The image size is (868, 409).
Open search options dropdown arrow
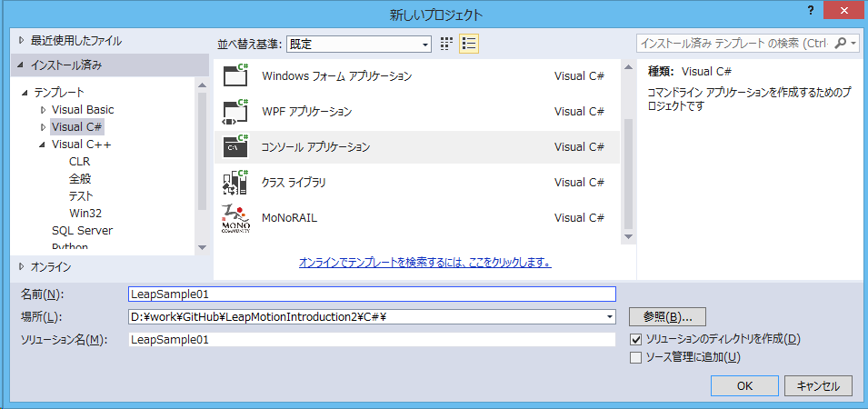[854, 43]
